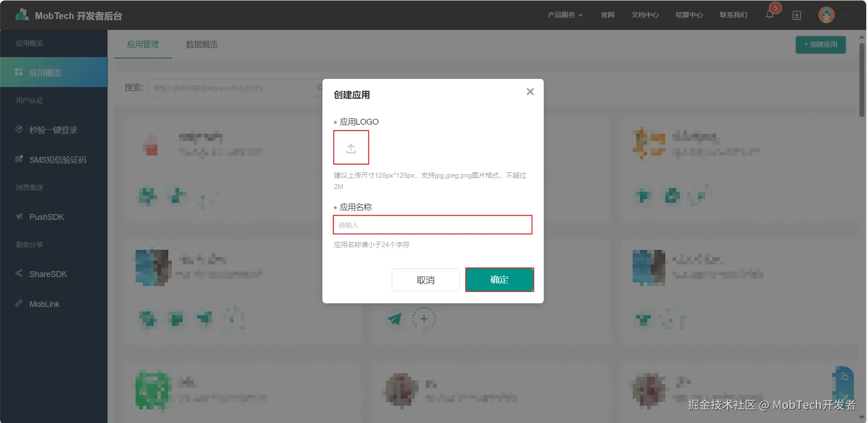The image size is (868, 423).
Task: Click the MobTech logo icon
Action: tap(22, 15)
